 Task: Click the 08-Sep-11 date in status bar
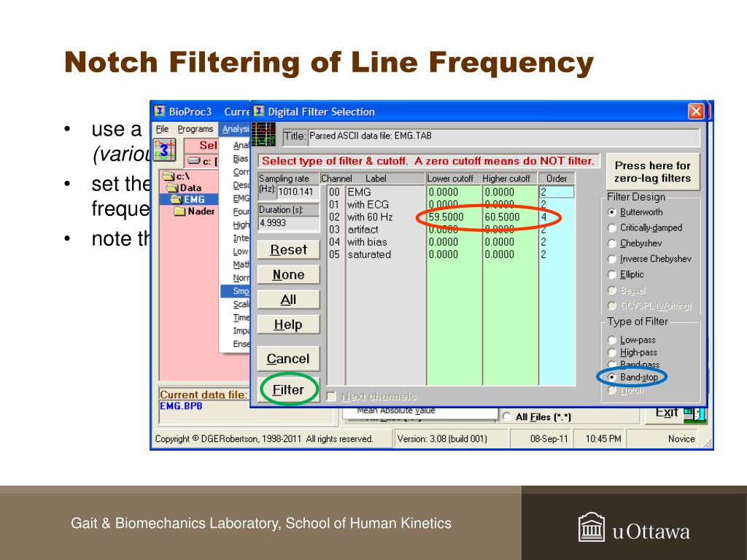(549, 438)
